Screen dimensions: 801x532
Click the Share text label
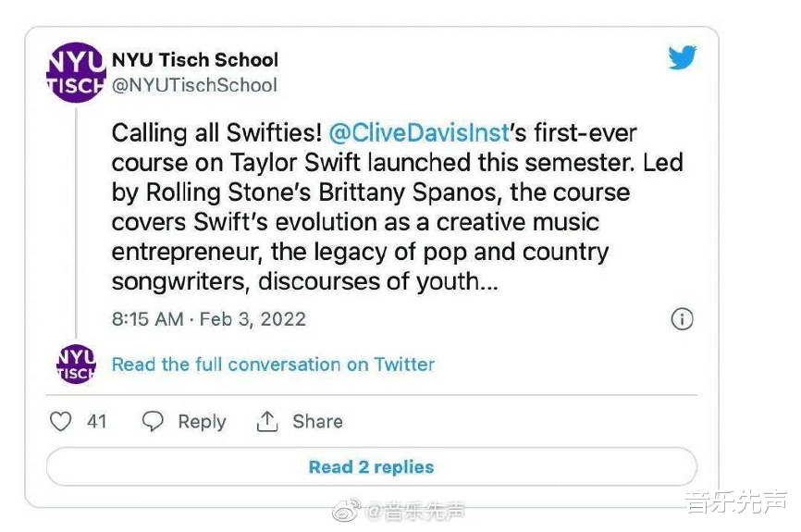coord(317,422)
